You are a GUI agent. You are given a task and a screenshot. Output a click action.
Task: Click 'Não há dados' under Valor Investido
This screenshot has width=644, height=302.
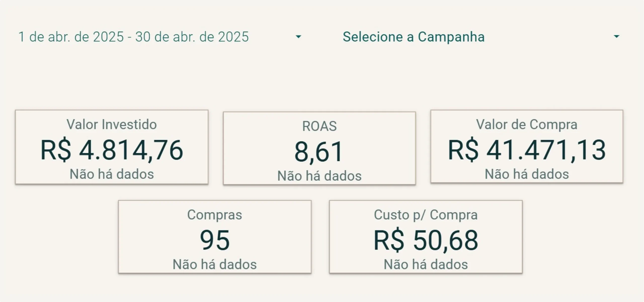pos(112,174)
